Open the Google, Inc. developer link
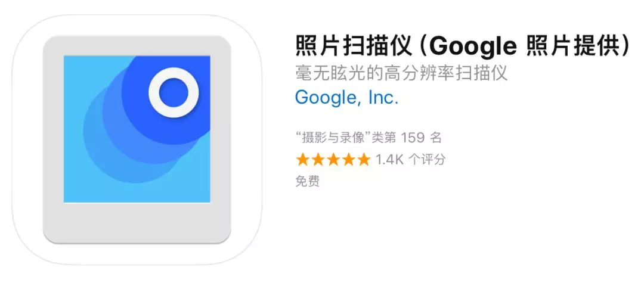The width and height of the screenshot is (644, 286). pos(346,98)
